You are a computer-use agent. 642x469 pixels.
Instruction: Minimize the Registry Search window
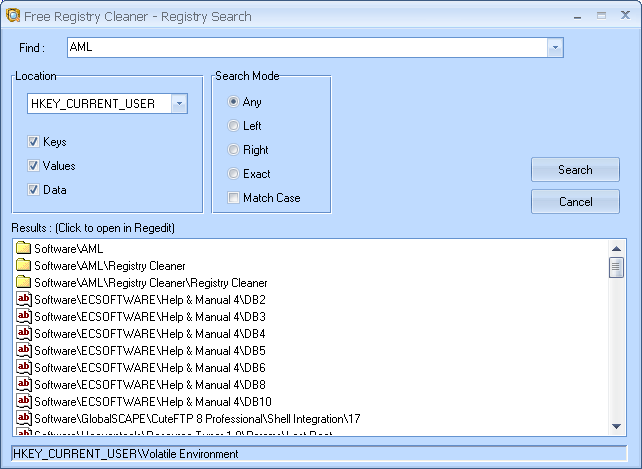[577, 16]
